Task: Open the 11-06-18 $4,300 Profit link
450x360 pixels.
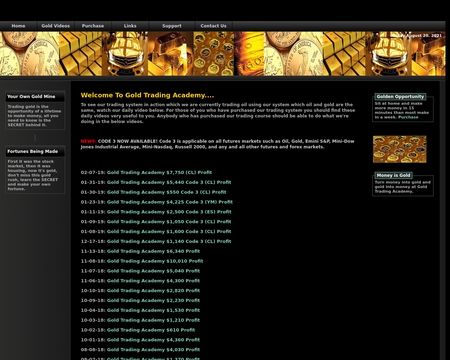Action: tap(153, 281)
